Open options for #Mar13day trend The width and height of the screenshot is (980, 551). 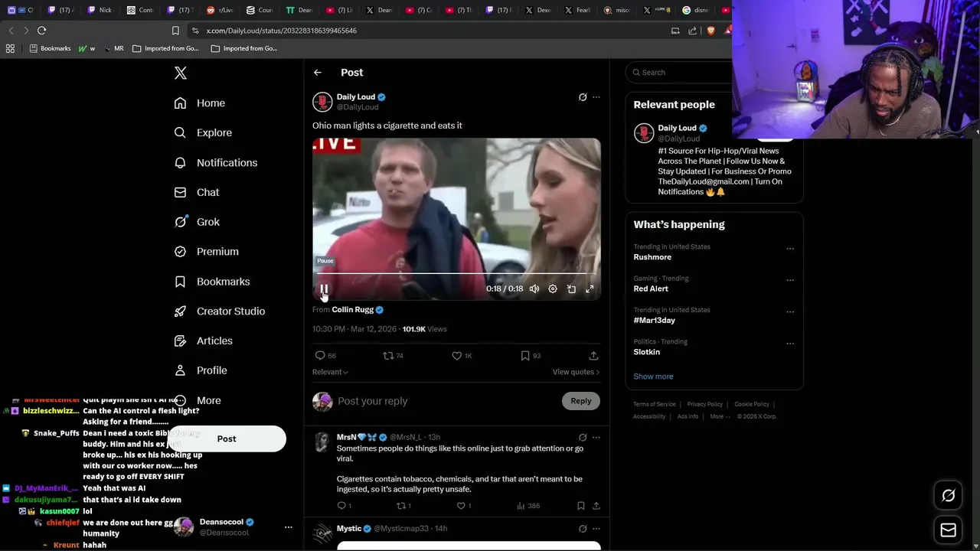(790, 311)
